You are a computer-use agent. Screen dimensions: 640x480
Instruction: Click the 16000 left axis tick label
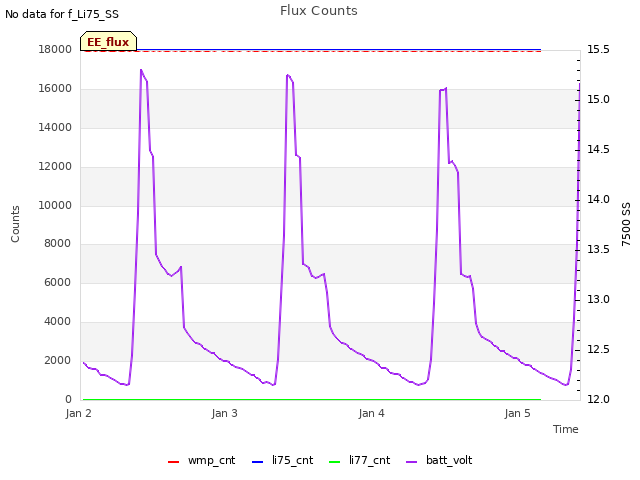tap(55, 89)
